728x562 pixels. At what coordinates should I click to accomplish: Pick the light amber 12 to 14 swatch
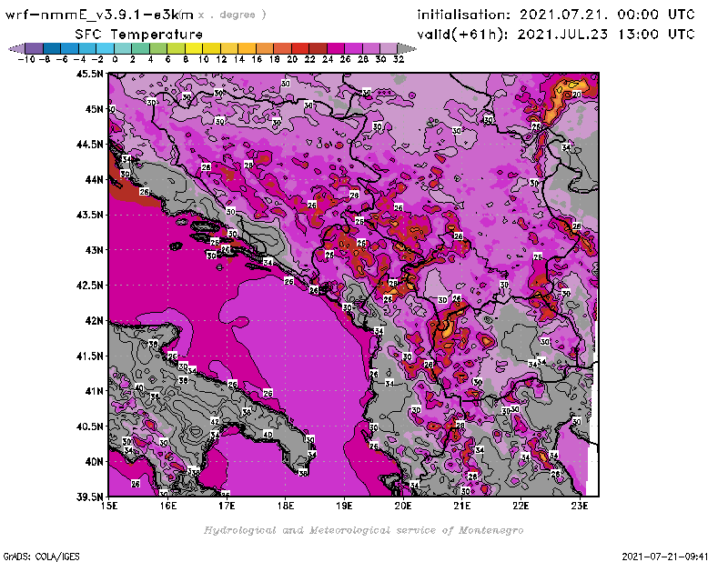(x=229, y=48)
